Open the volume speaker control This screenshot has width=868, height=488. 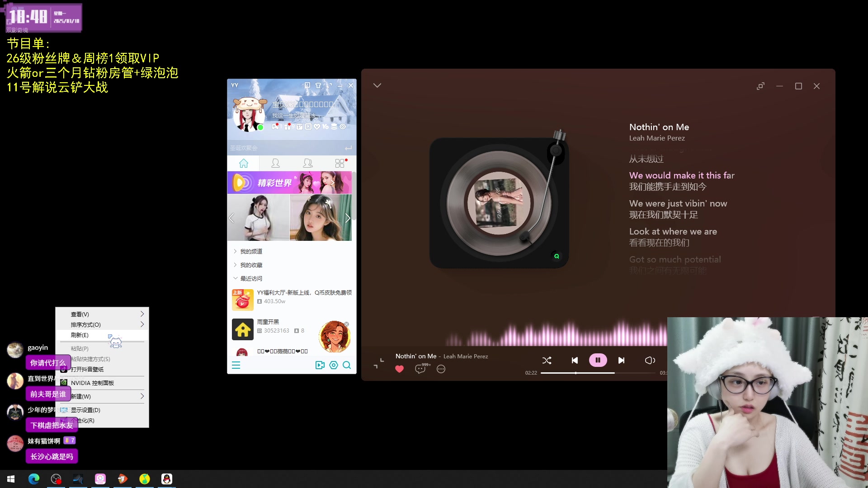(x=650, y=360)
